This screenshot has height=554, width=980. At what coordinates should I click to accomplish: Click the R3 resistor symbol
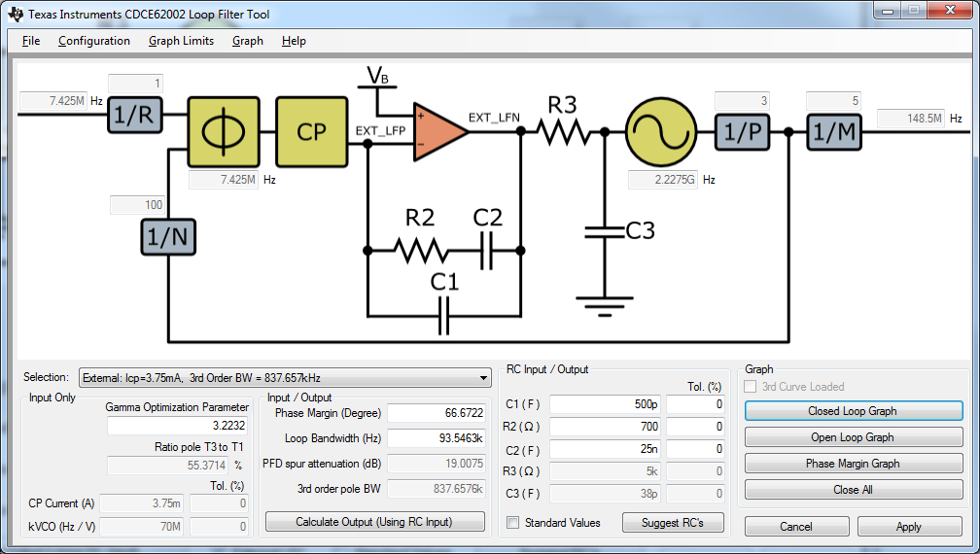pos(563,132)
